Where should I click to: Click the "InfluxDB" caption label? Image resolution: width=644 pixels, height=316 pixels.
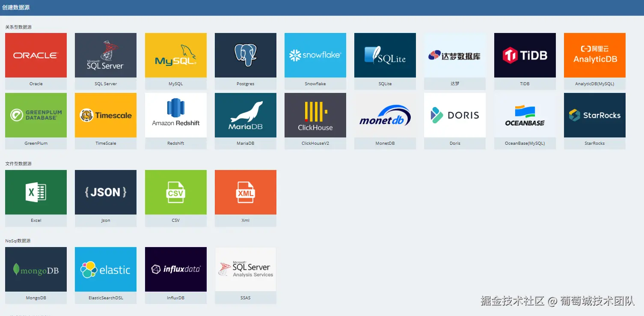[176, 298]
